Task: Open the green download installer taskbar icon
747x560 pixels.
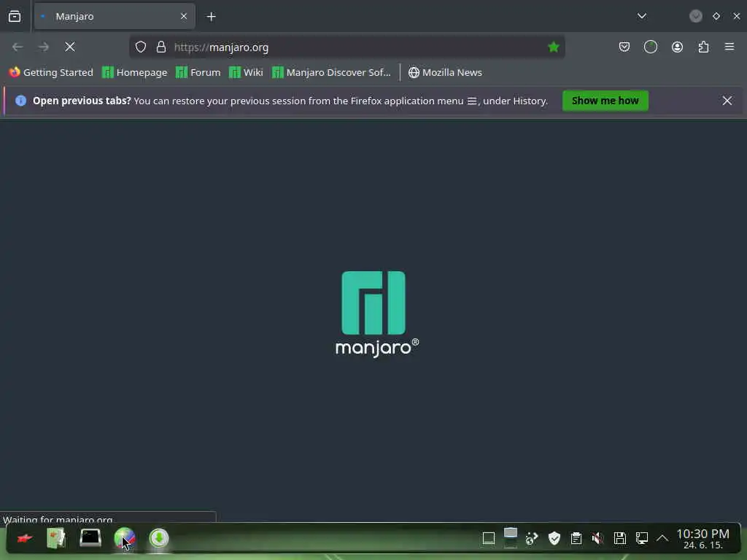Action: point(158,538)
